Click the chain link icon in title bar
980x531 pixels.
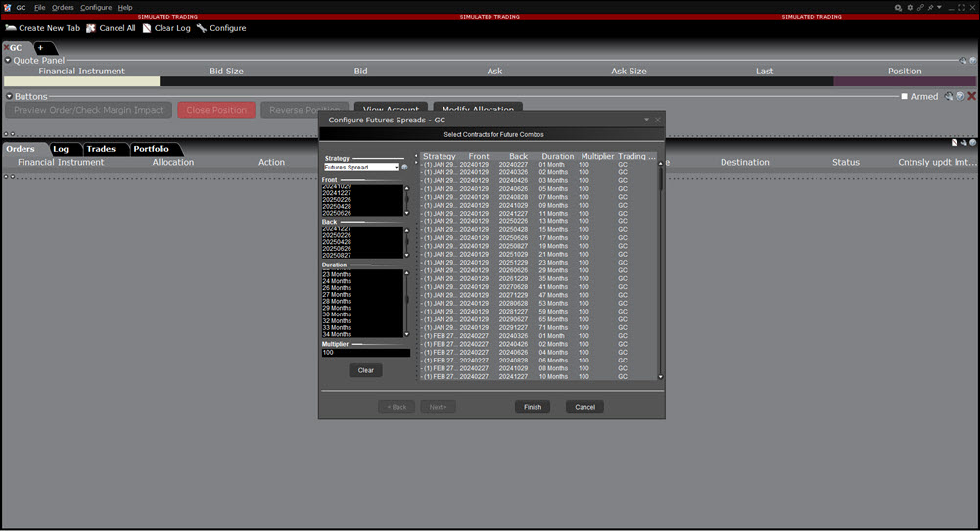coord(920,8)
